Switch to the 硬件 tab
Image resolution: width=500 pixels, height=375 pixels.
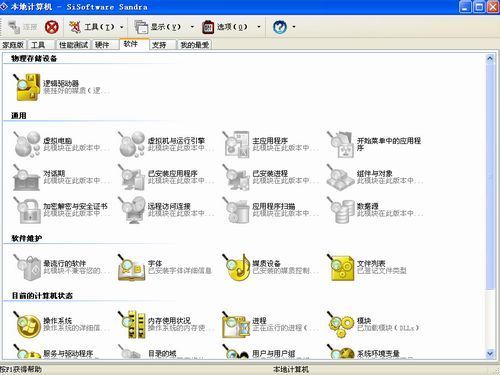[x=105, y=45]
